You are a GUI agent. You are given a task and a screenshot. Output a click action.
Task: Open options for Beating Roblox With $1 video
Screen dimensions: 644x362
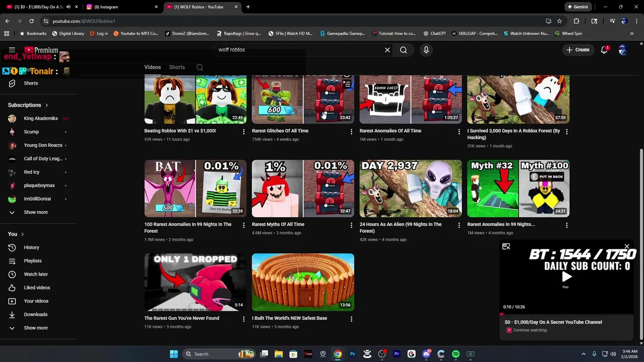tap(244, 132)
